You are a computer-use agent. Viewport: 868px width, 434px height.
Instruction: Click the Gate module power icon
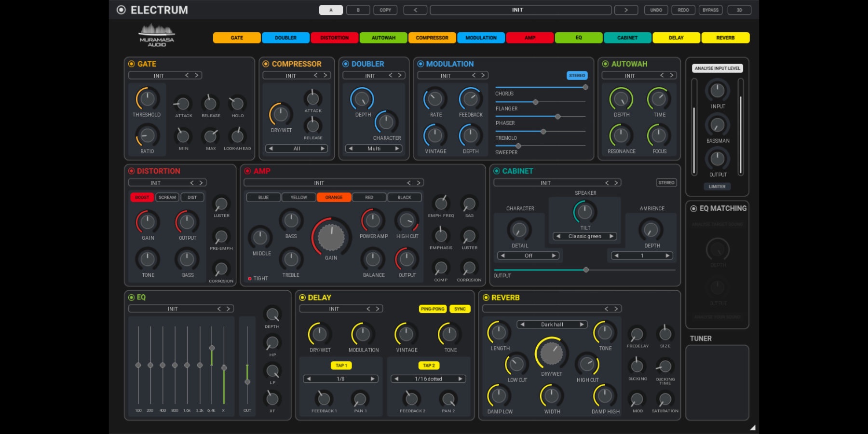coord(131,64)
